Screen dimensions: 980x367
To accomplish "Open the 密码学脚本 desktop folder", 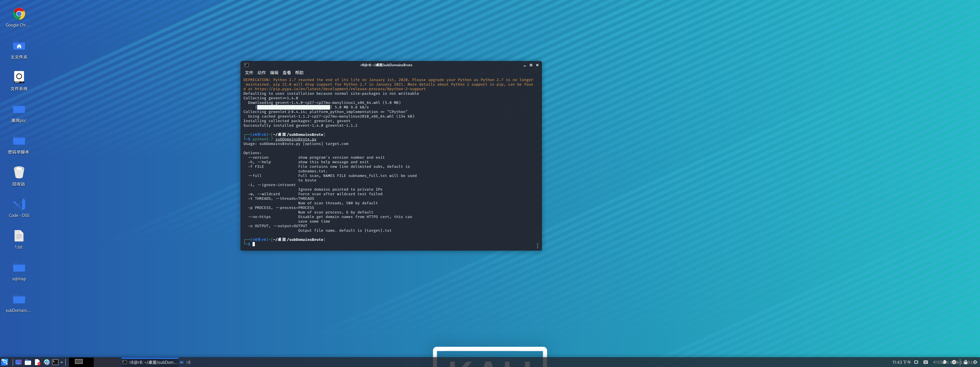I will pyautogui.click(x=19, y=141).
